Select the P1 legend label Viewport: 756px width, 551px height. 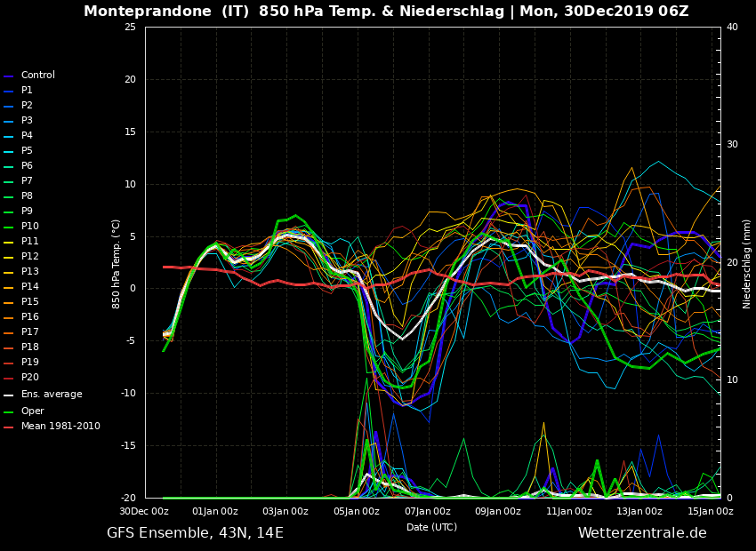[27, 91]
